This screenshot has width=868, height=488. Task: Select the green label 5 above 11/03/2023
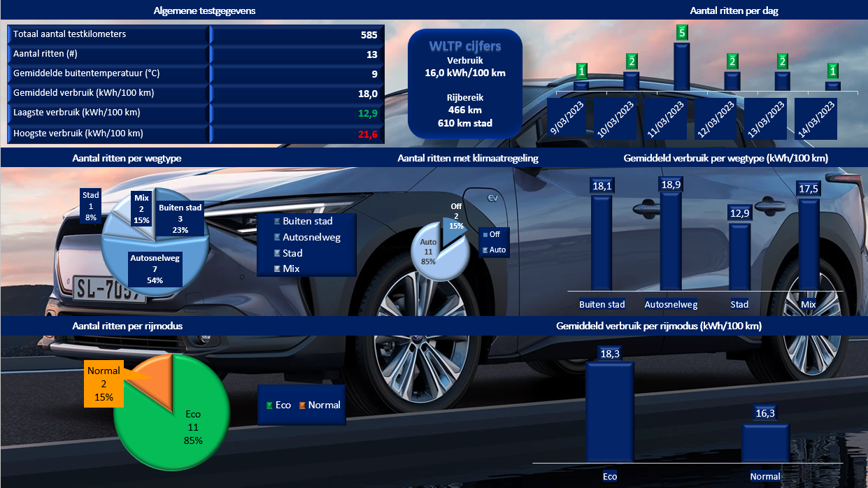[682, 32]
